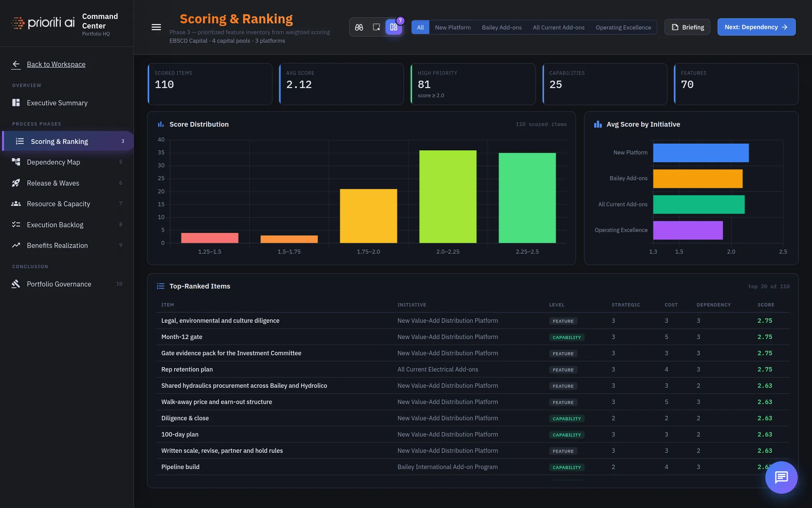Click the Benefits Realization trend icon
This screenshot has width=812, height=508.
click(16, 245)
